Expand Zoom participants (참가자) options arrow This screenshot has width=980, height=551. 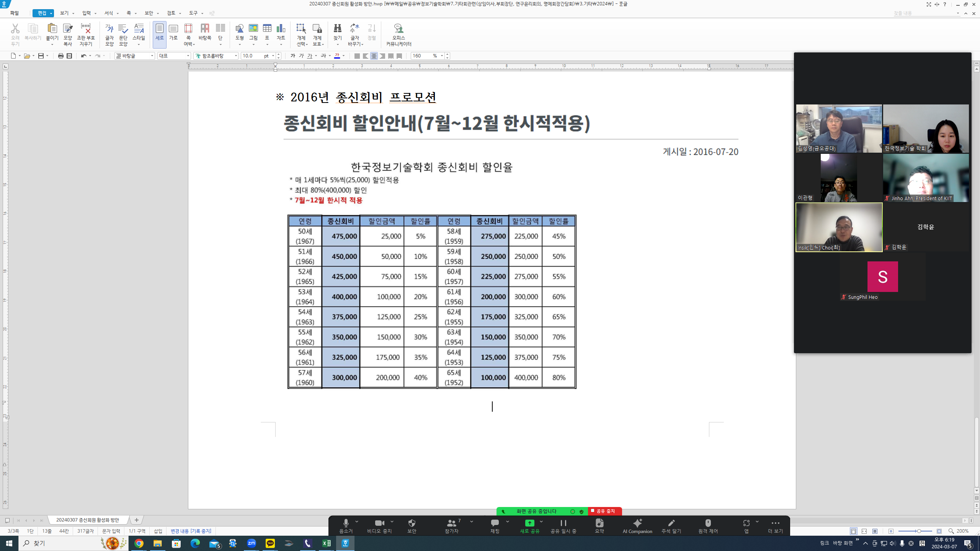472,522
